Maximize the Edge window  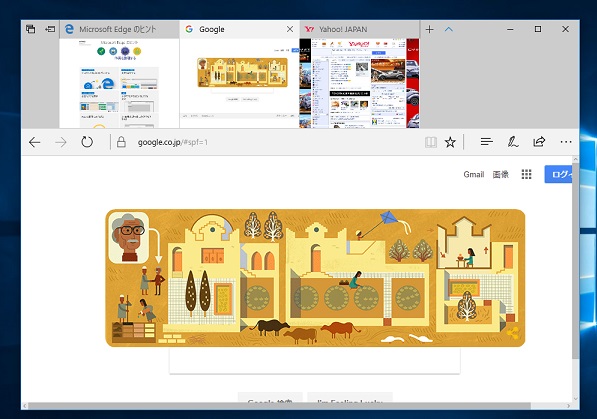[538, 29]
